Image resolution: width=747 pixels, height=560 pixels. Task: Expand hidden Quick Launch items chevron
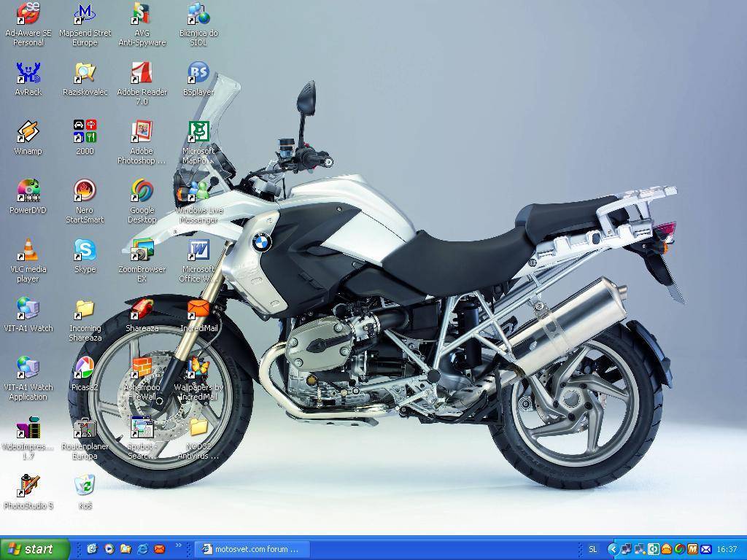click(179, 545)
